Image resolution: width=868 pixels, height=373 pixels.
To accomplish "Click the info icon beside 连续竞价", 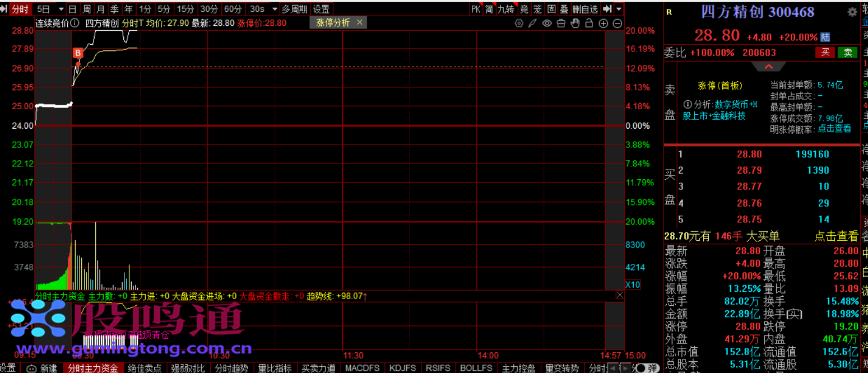I will point(75,23).
